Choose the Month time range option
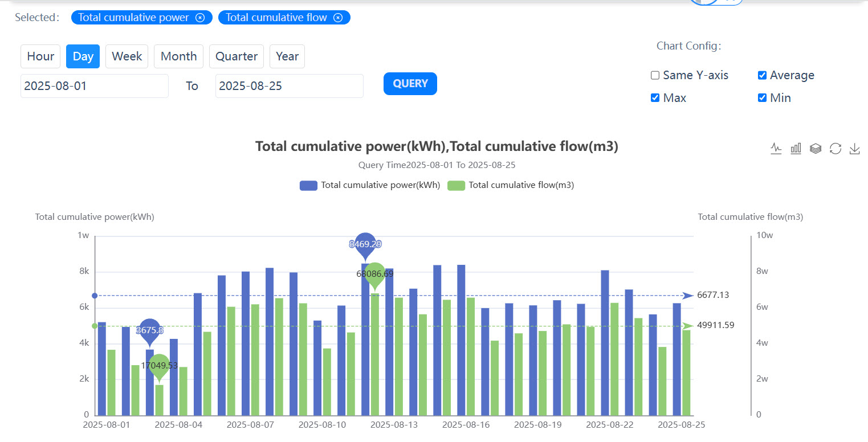 point(178,56)
